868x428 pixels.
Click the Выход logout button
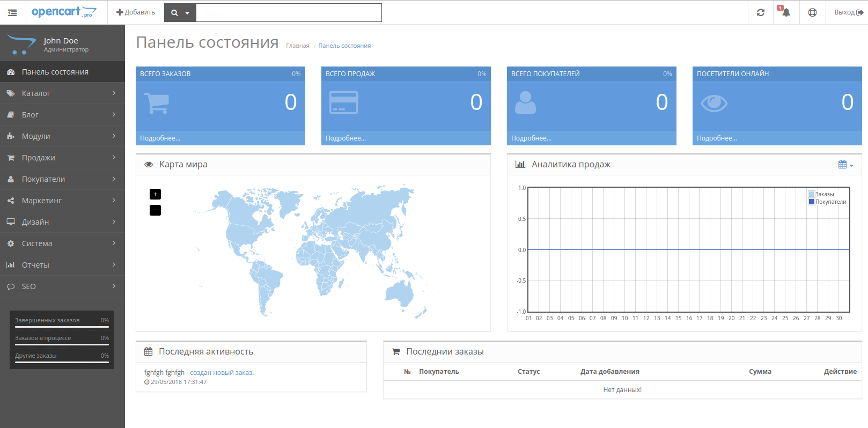tap(848, 12)
